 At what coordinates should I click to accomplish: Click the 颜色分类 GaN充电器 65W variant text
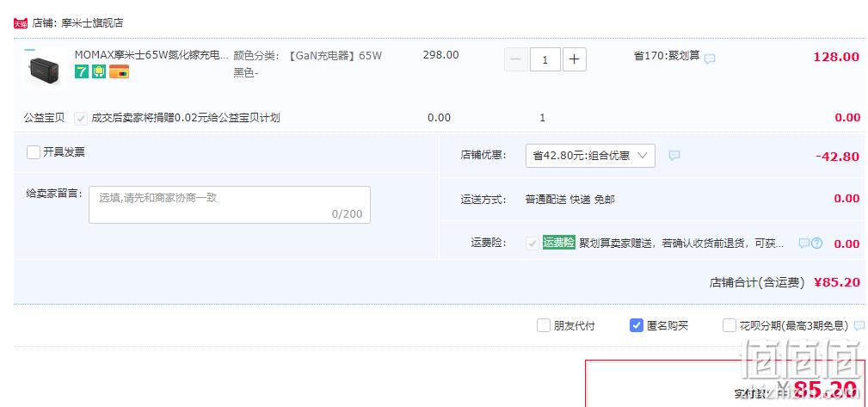coord(308,64)
